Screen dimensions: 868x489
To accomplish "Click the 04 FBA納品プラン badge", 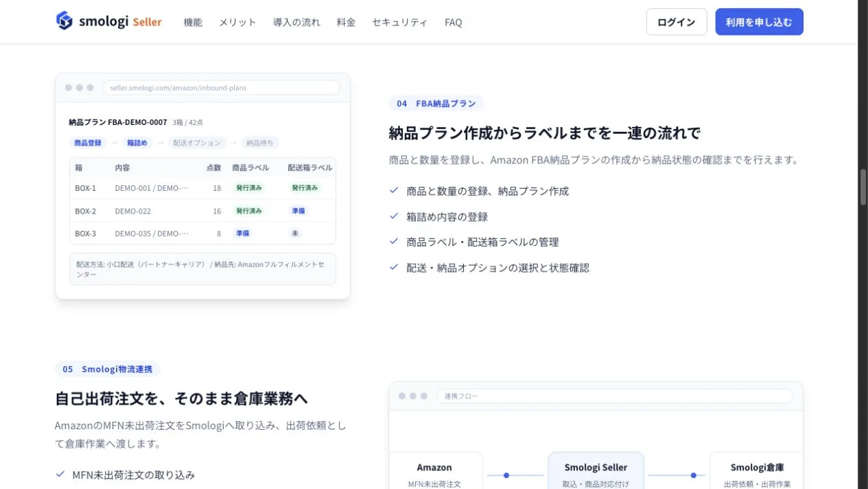I will pyautogui.click(x=436, y=104).
